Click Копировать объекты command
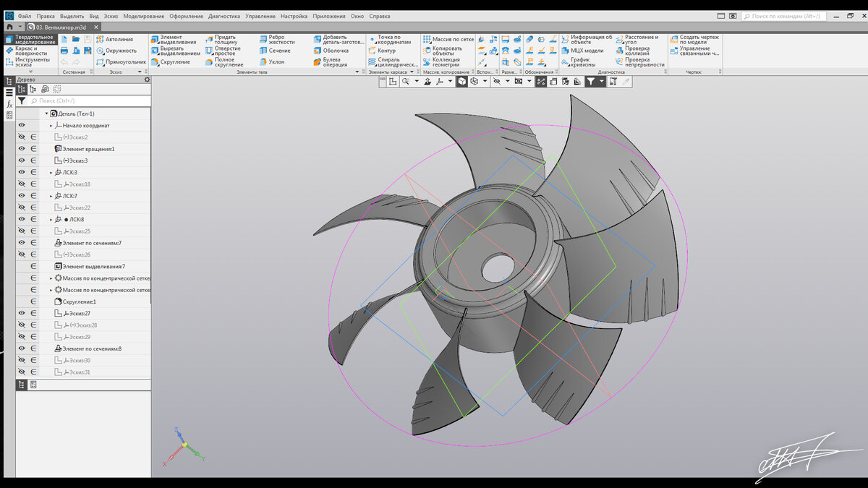 point(443,51)
